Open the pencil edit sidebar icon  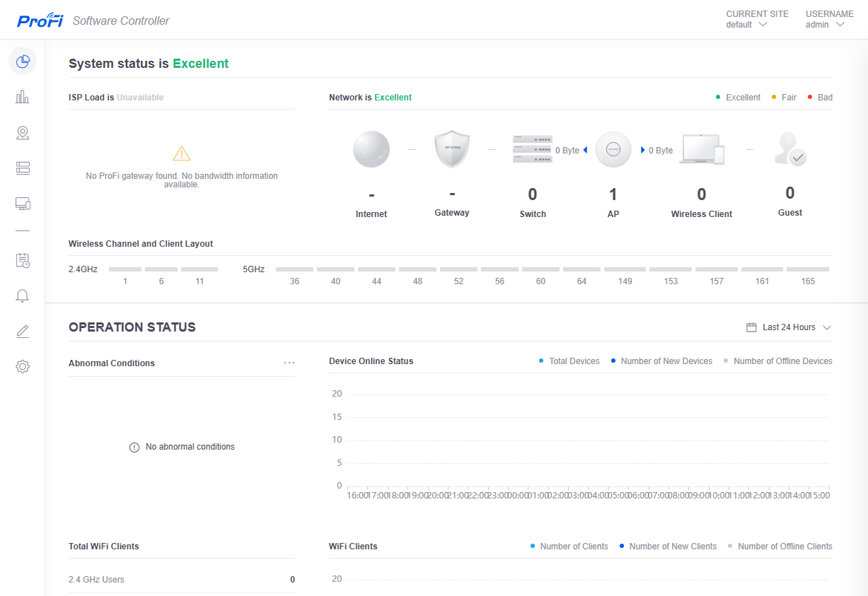(23, 331)
